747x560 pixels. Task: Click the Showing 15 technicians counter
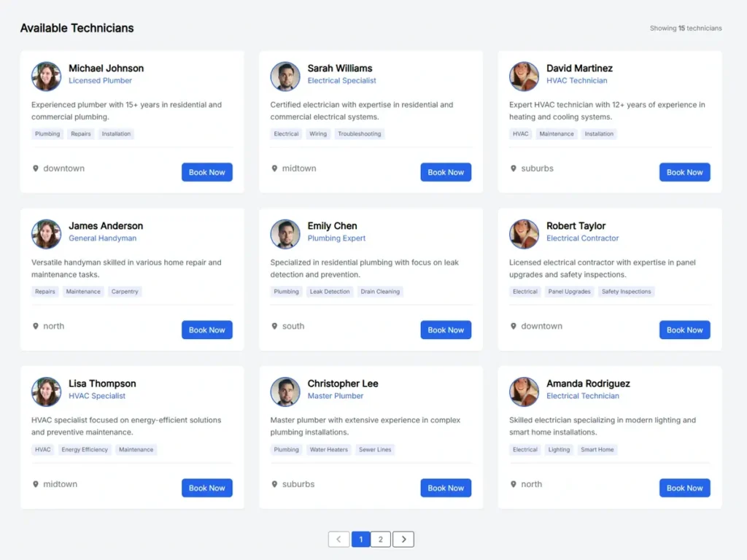(685, 28)
